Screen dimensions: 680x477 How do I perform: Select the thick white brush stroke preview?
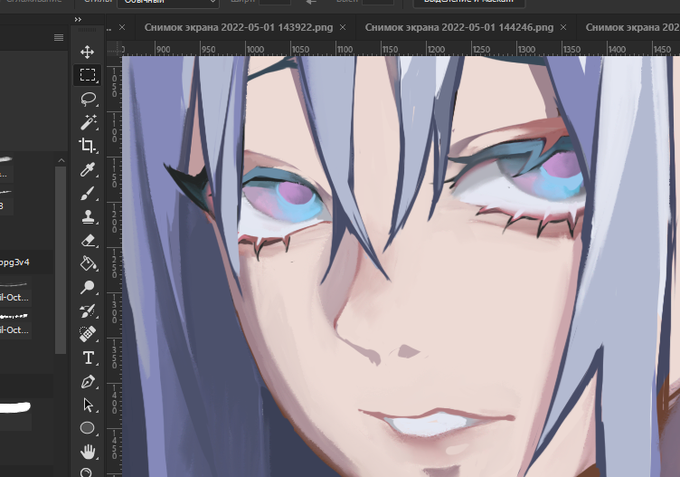pos(15,407)
